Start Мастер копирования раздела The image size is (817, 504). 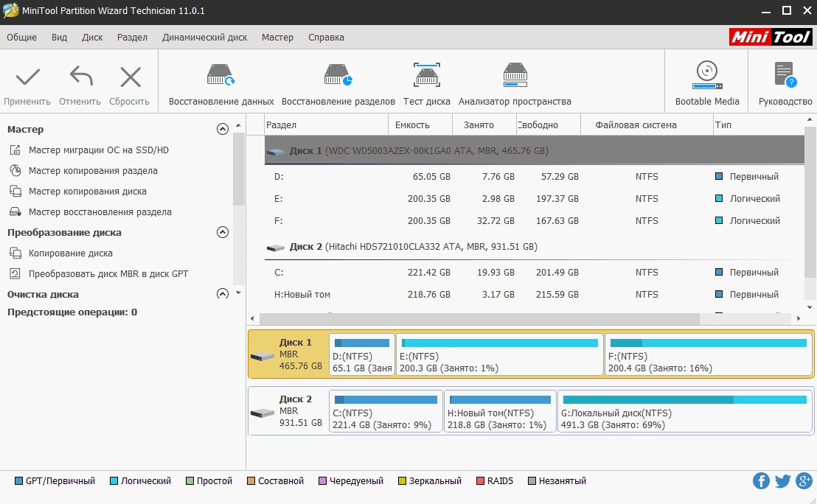coord(93,171)
